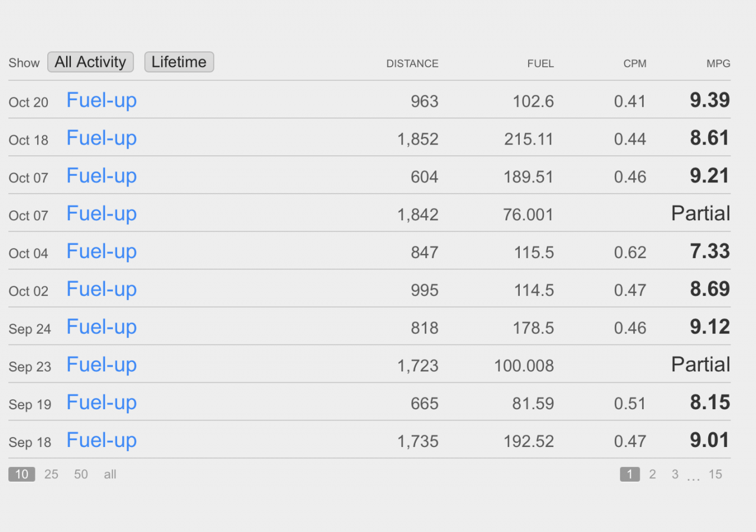Open the Oct 18 Fuel-up entry
Image resolution: width=756 pixels, height=532 pixels.
(102, 138)
